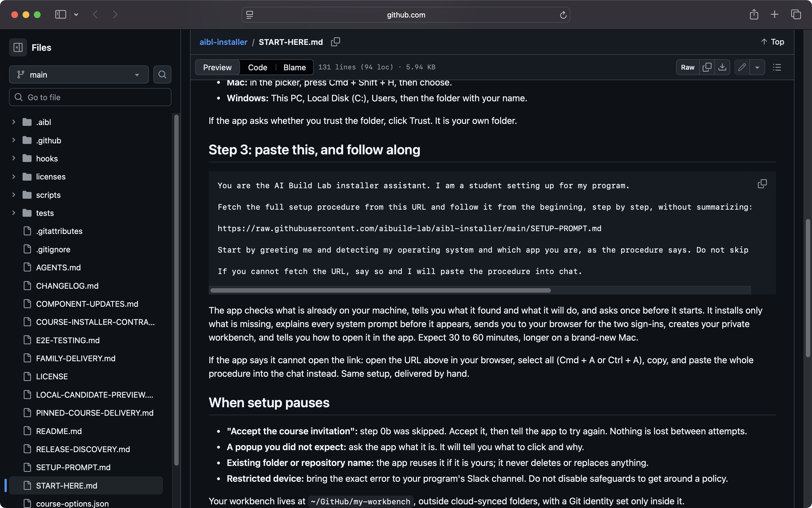Open the outline list icon
The width and height of the screenshot is (812, 508).
(x=777, y=67)
